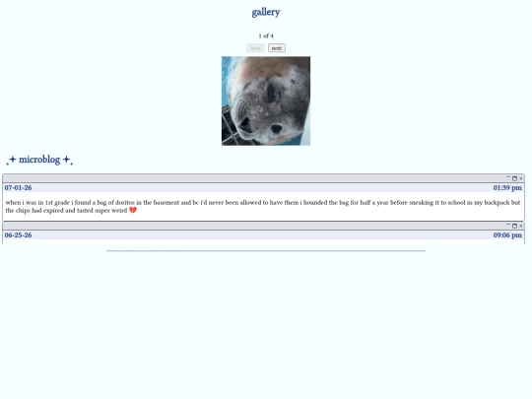The image size is (532, 399).
Task: Select the 01:39 pm timestamp
Action: (507, 187)
